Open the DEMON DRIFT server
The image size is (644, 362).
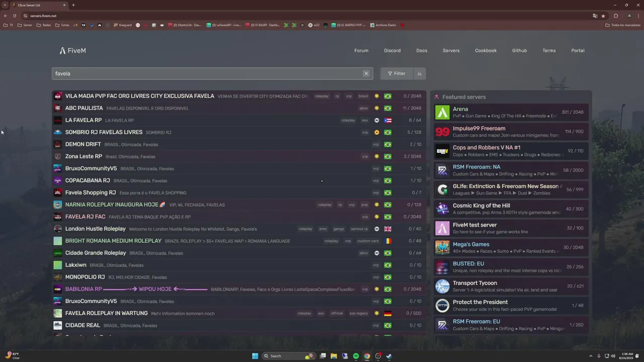pos(239,144)
